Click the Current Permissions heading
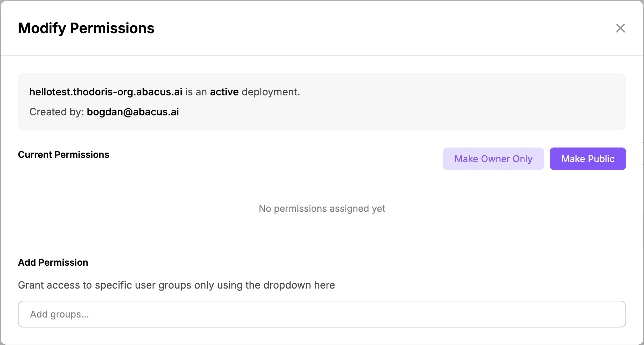 [64, 155]
